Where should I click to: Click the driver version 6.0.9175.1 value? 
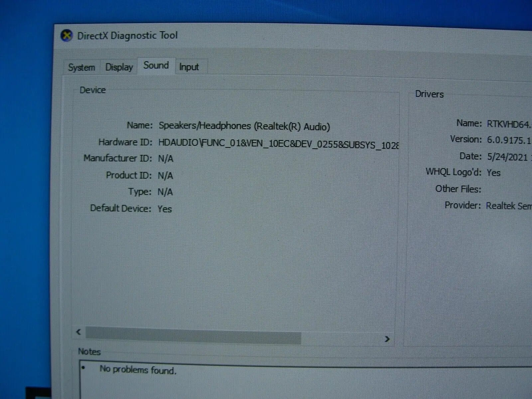tap(509, 140)
